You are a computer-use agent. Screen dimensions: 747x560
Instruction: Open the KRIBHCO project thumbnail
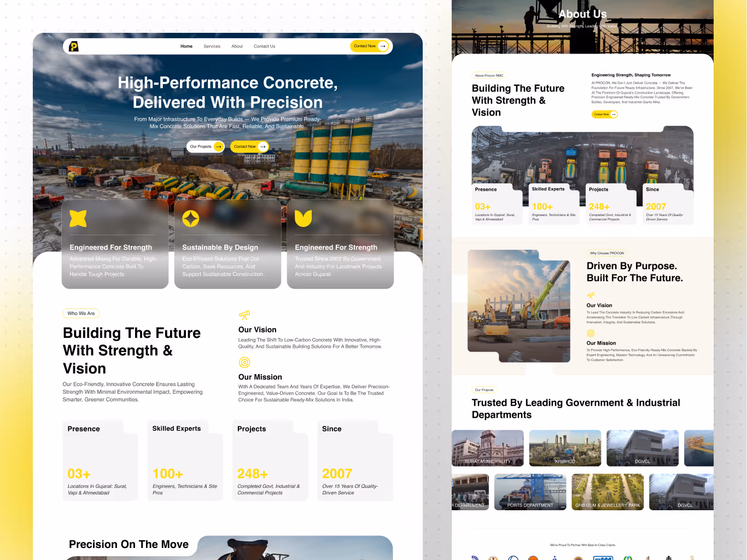[565, 448]
